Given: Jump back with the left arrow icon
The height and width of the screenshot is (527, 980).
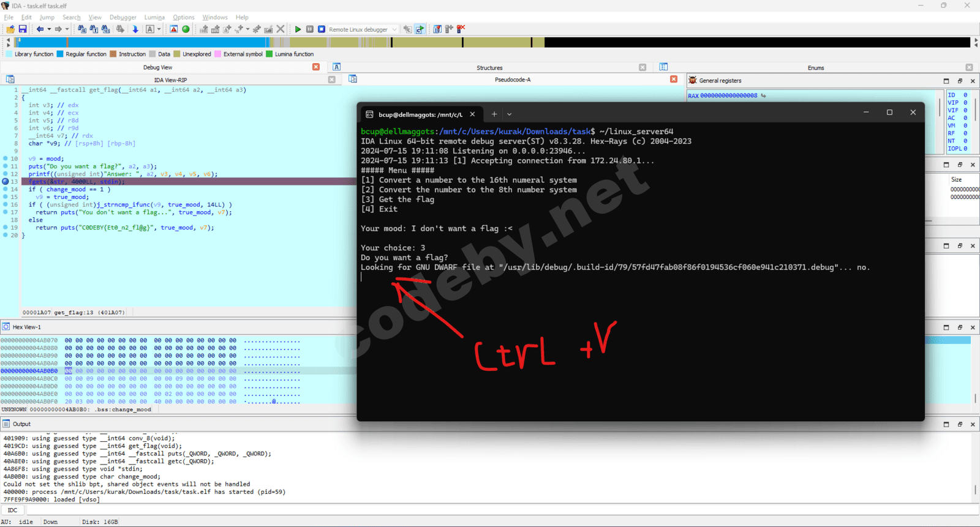Looking at the screenshot, I should (x=40, y=29).
